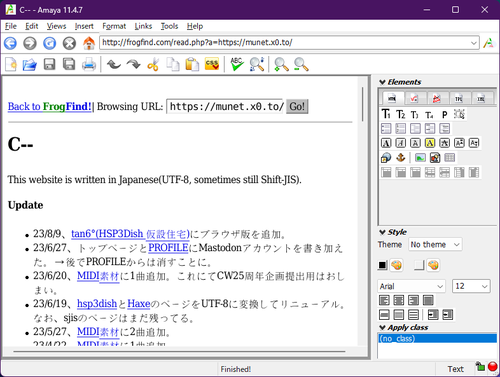This screenshot has width=500, height=377.
Task: Paste from clipboard with Paste icon
Action: 192,64
